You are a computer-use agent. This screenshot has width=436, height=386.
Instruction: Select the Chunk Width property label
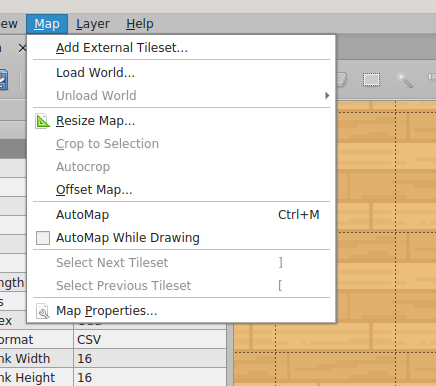(x=25, y=359)
